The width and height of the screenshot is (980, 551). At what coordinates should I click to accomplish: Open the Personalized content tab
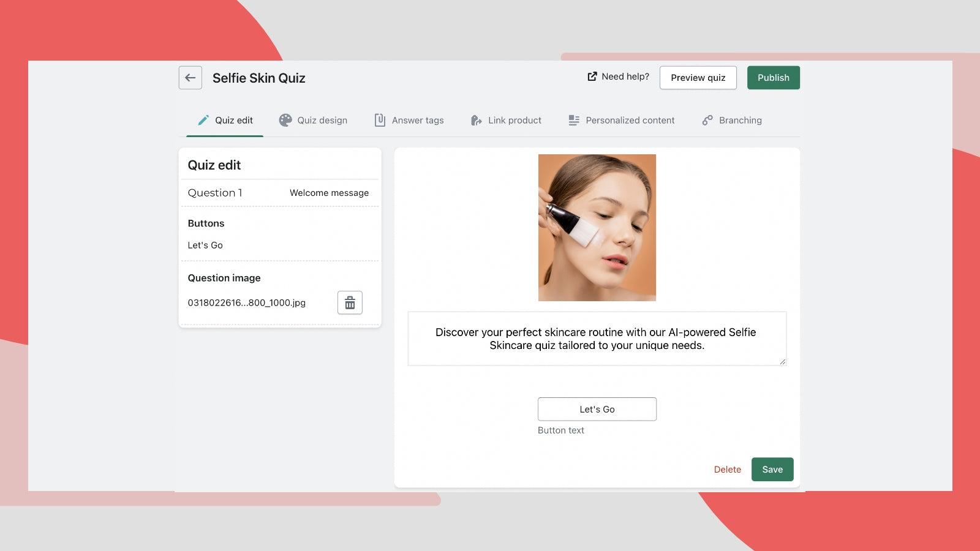(x=630, y=120)
